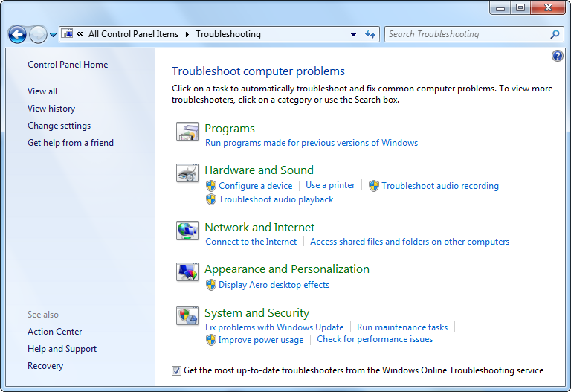Click the search magnifier icon
Image resolution: width=571 pixels, height=392 pixels.
(555, 34)
